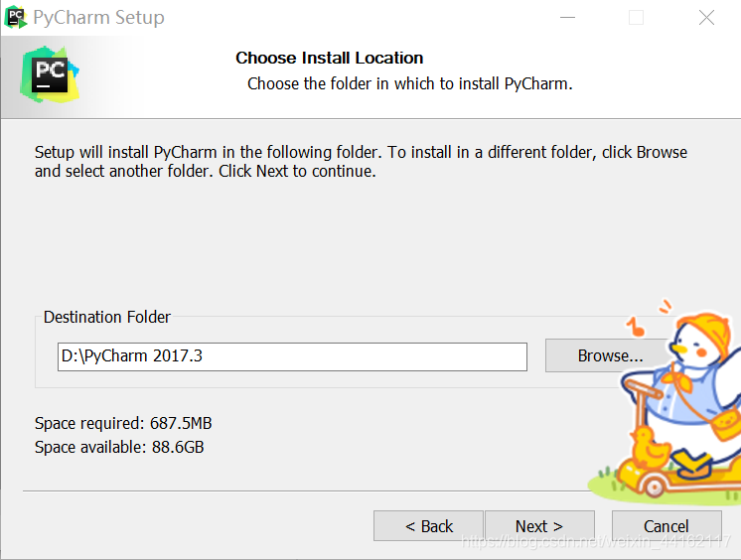
Task: Close the PyCharm Setup window
Action: click(x=706, y=18)
